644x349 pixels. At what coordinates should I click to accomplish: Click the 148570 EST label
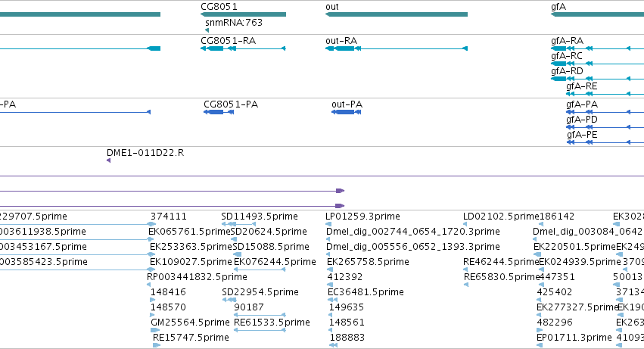[169, 307]
